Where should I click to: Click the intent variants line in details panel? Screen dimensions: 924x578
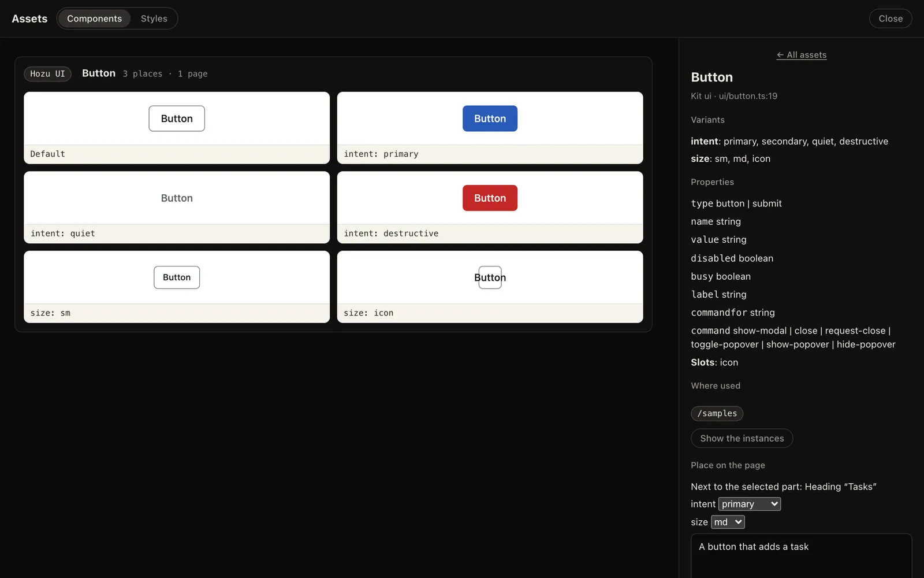click(x=789, y=142)
